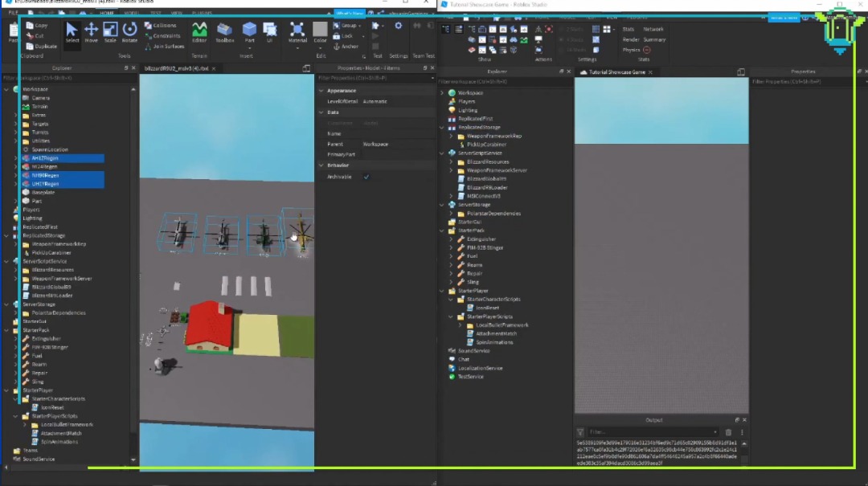Switch to the HOME ribbon tab, left window
This screenshot has height=486, width=868.
[x=107, y=13]
